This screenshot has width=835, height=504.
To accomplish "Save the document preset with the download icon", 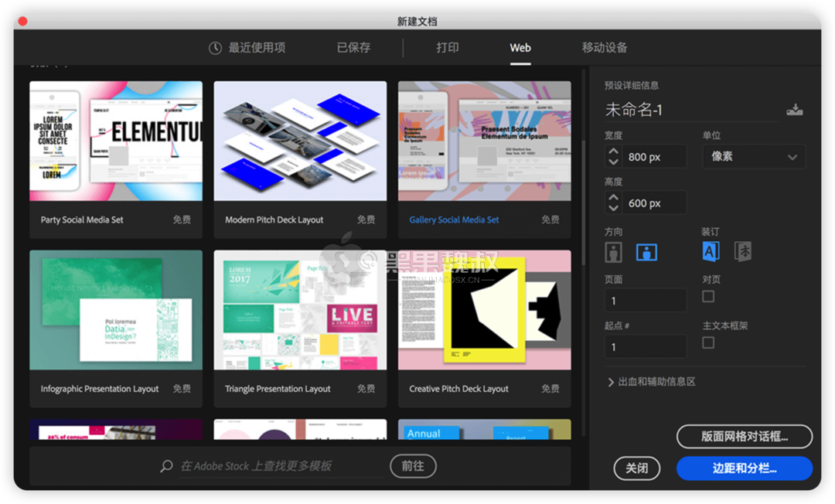I will 795,109.
